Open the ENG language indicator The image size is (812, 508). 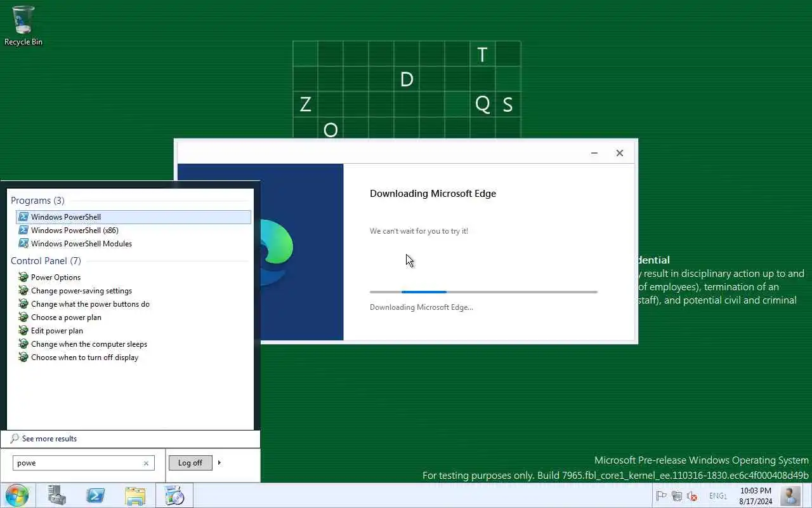click(x=717, y=496)
